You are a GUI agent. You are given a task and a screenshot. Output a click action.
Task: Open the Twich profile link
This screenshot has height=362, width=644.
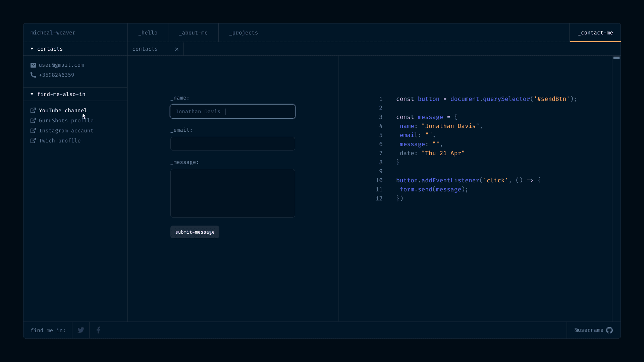tap(60, 140)
